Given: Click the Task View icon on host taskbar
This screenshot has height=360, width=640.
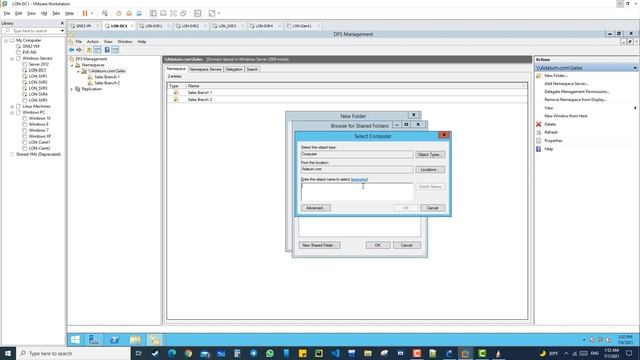Looking at the screenshot, I should click(138, 353).
